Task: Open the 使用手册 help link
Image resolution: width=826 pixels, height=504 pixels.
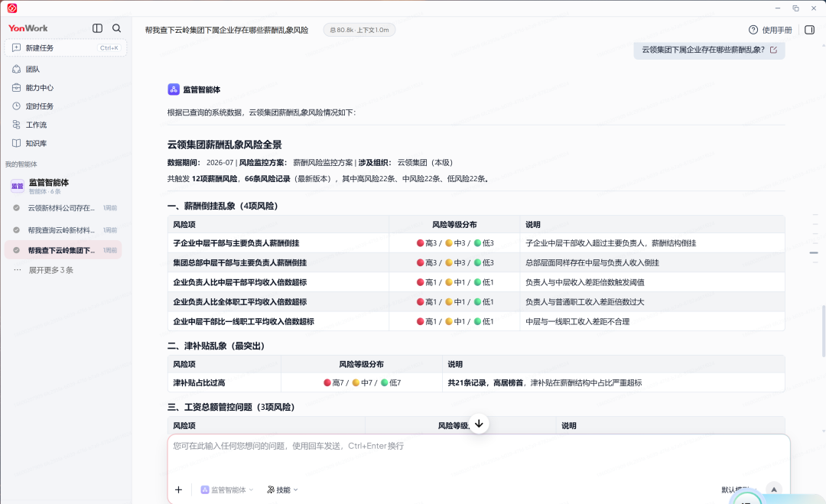Action: [x=770, y=30]
